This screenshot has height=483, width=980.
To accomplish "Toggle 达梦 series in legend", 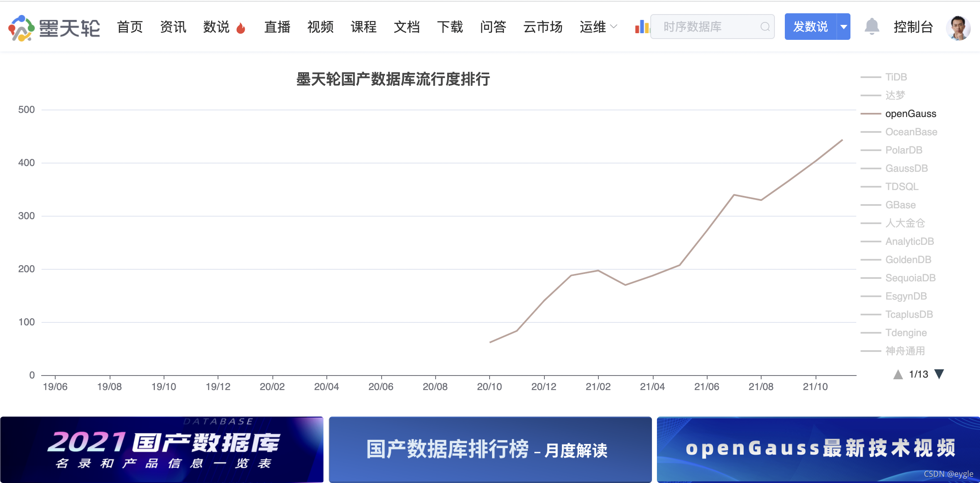I will click(883, 95).
